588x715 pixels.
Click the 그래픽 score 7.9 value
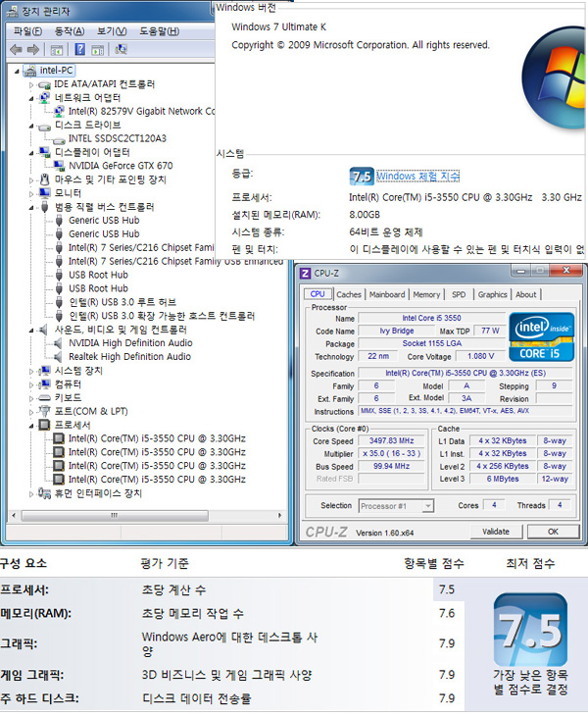447,643
